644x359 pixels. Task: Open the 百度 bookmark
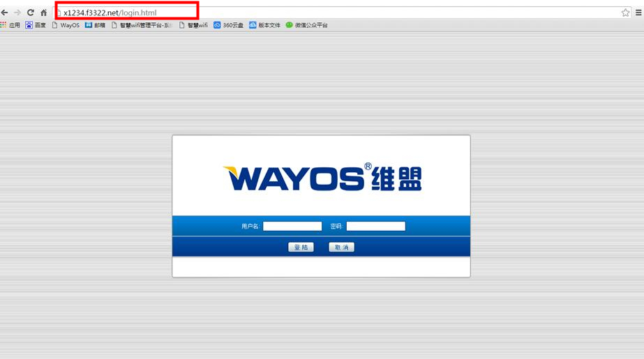pyautogui.click(x=36, y=25)
